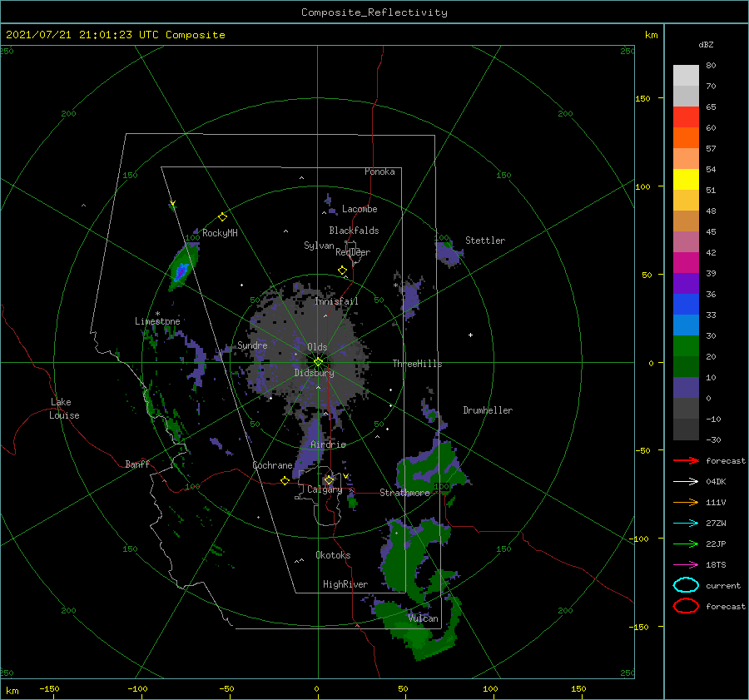Click the white 04DK arrow icon
Screen dimensions: 749x700
click(x=686, y=481)
